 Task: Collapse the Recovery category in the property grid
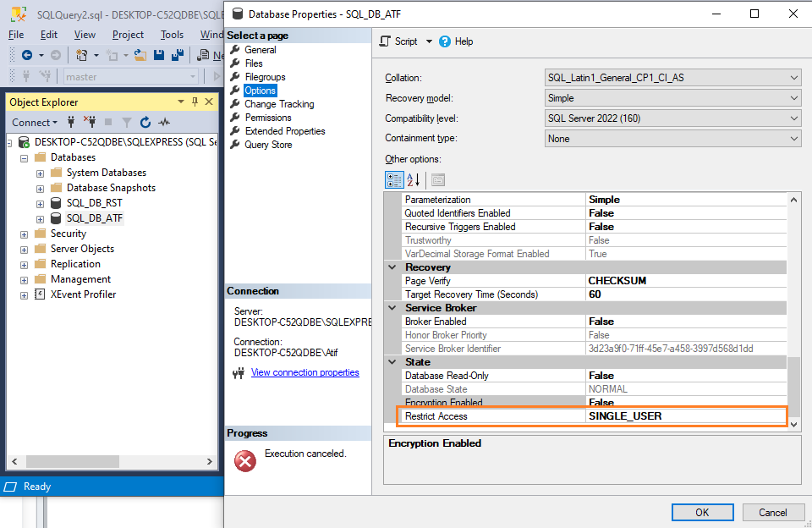point(392,267)
